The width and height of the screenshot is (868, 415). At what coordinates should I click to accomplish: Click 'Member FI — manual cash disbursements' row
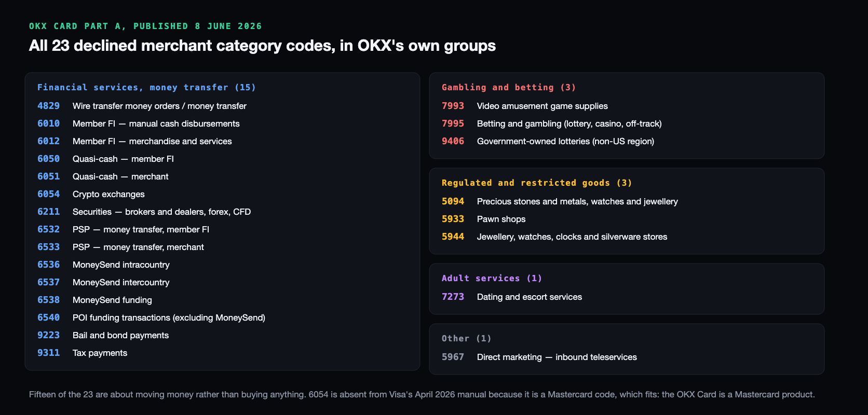(156, 123)
